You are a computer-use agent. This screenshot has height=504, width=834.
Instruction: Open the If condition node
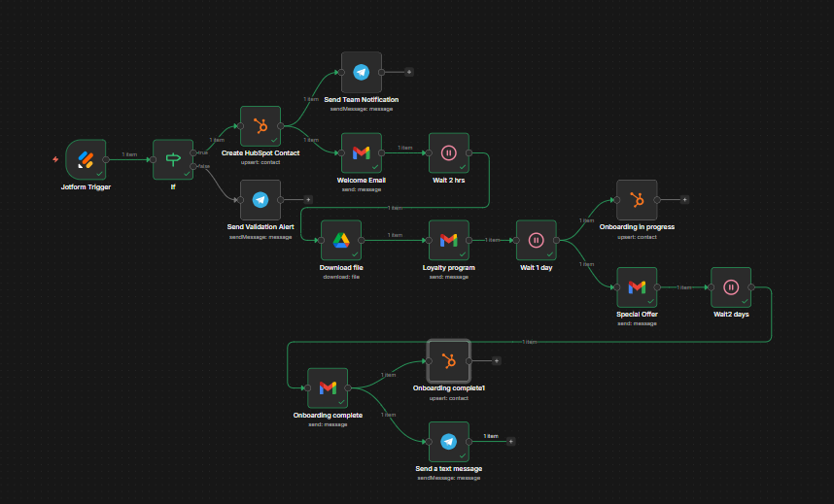173,159
